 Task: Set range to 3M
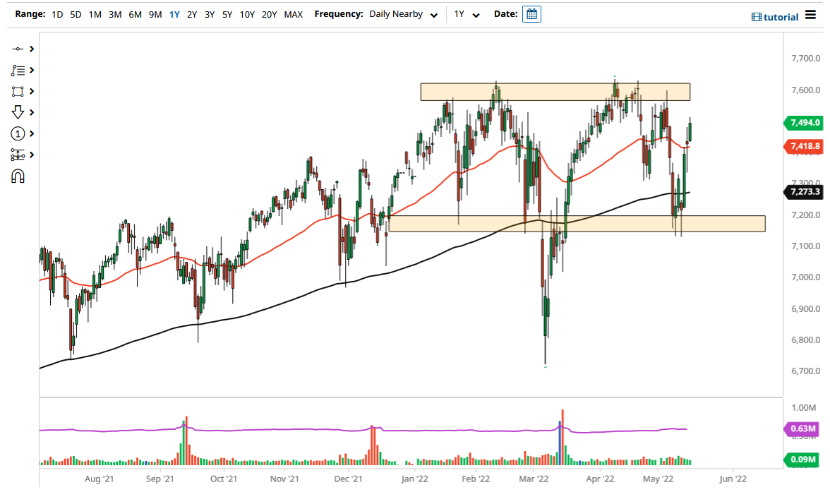point(115,15)
